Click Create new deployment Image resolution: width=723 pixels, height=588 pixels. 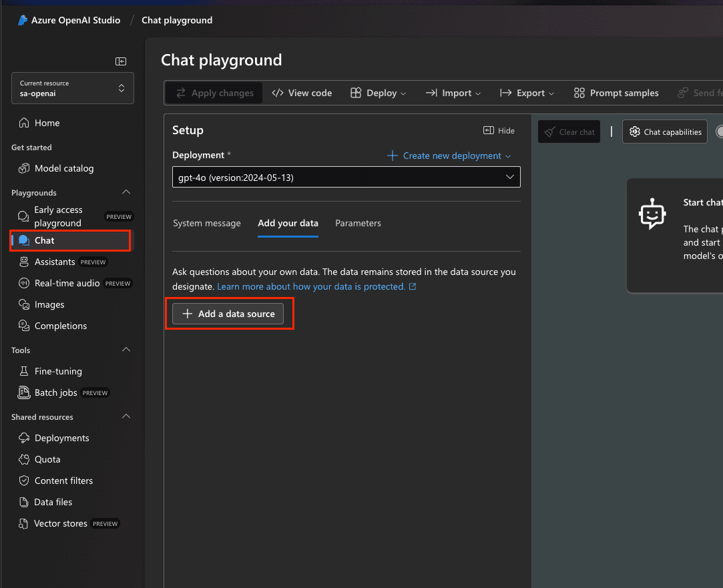(x=448, y=156)
